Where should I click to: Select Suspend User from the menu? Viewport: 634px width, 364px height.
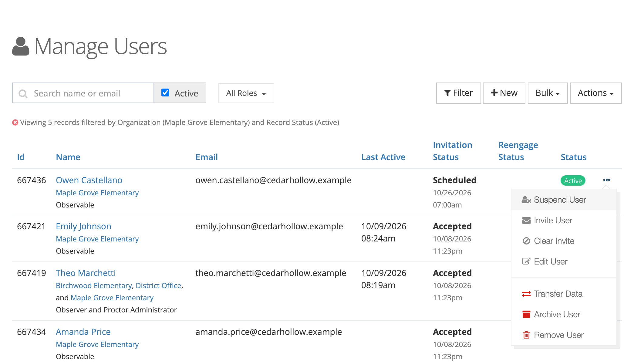point(564,200)
